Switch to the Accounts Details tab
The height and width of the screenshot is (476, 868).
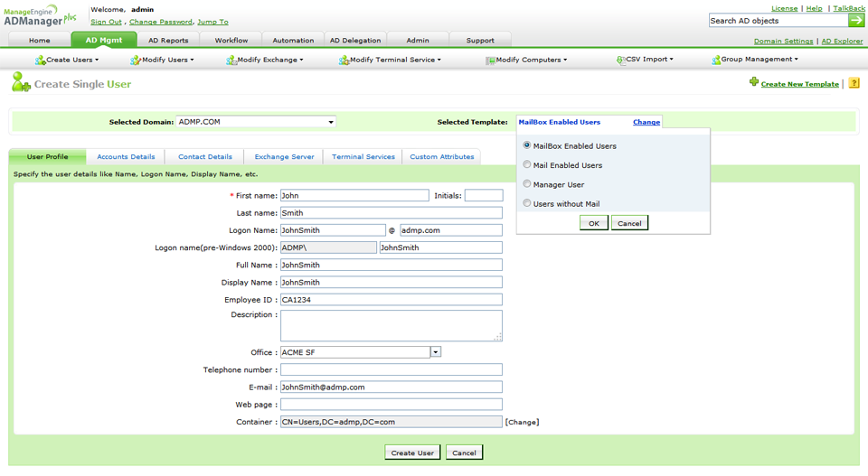click(126, 157)
